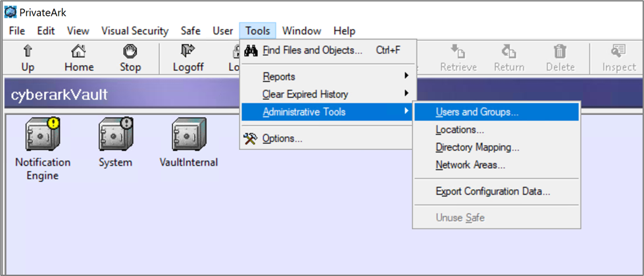Click the Logoff toolbar icon
This screenshot has width=644, height=276.
coord(187,52)
